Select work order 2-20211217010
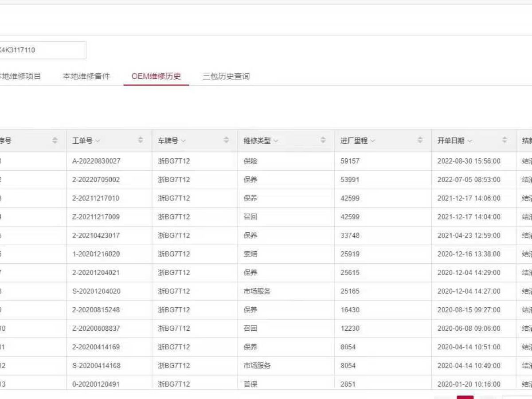Image resolution: width=532 pixels, height=399 pixels. (x=96, y=198)
